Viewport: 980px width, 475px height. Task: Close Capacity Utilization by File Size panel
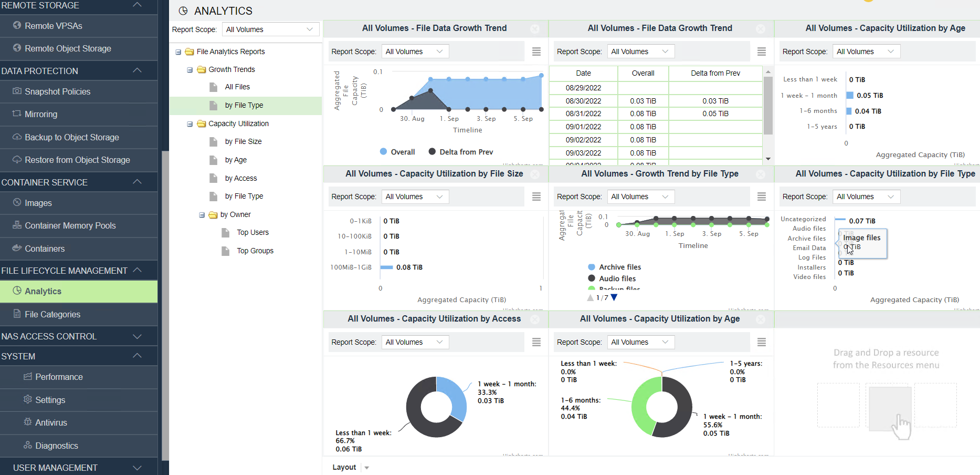pos(535,174)
